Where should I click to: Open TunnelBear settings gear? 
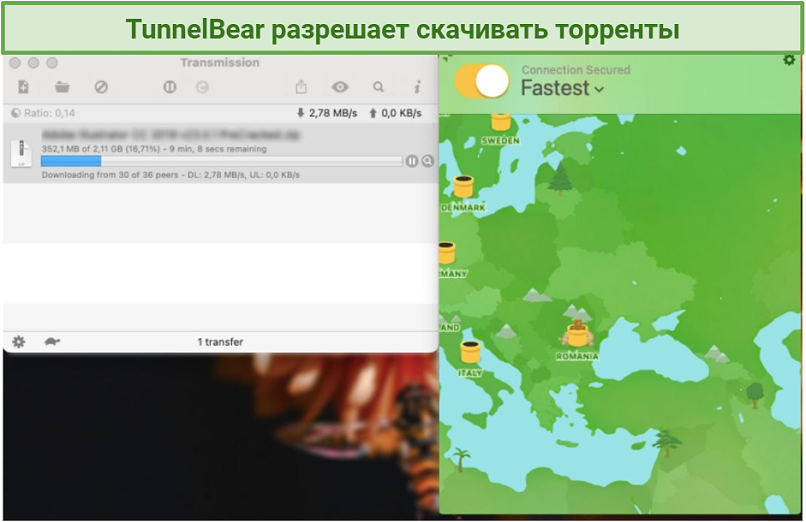click(x=789, y=60)
